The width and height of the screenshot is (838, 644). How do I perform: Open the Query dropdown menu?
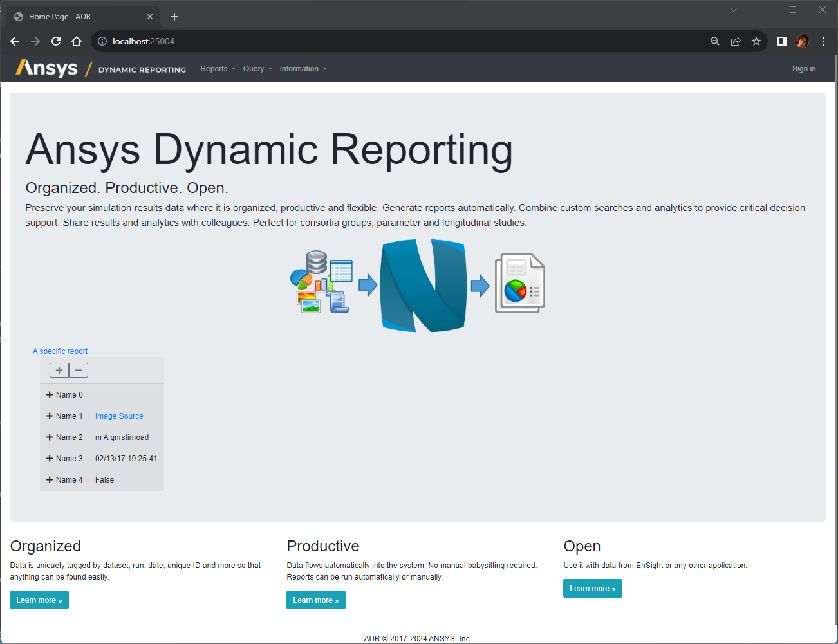257,69
